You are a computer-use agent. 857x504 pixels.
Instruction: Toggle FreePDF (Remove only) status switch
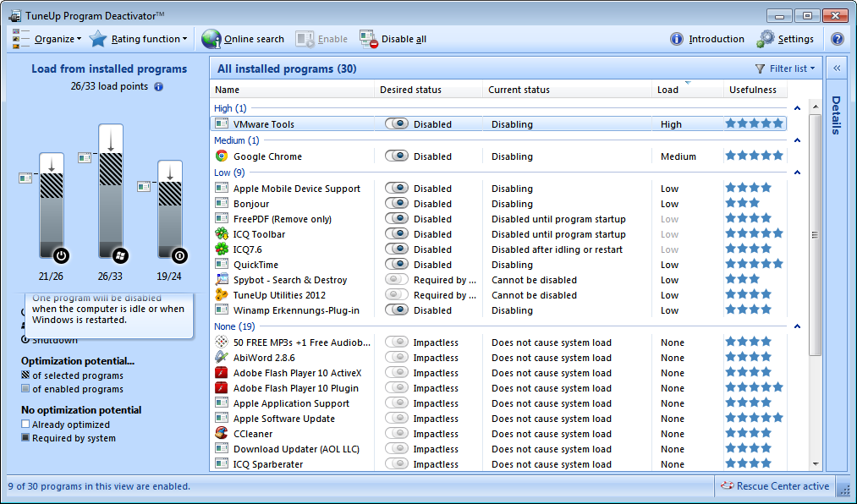point(396,219)
